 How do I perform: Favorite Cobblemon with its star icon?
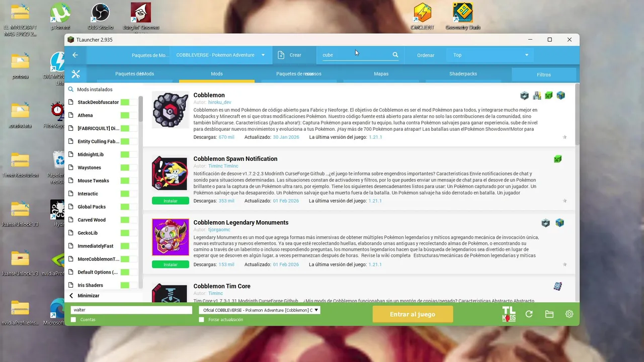[565, 137]
